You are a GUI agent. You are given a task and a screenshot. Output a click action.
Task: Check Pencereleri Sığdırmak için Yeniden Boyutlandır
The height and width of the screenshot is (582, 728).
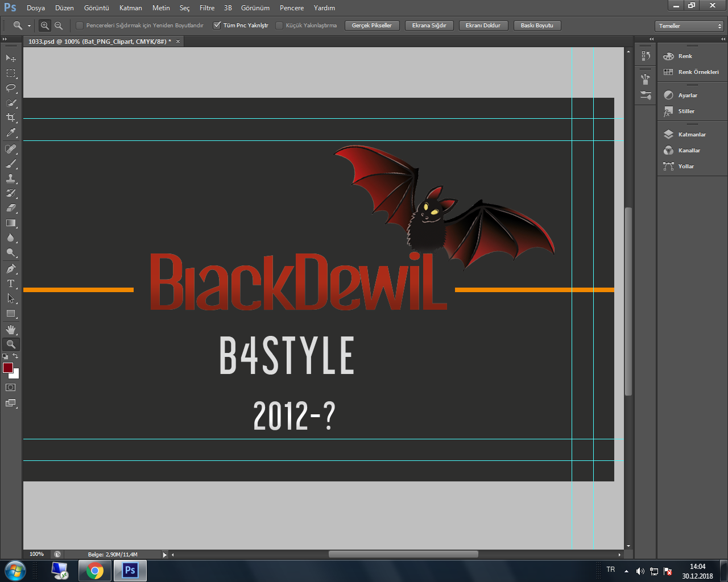80,26
